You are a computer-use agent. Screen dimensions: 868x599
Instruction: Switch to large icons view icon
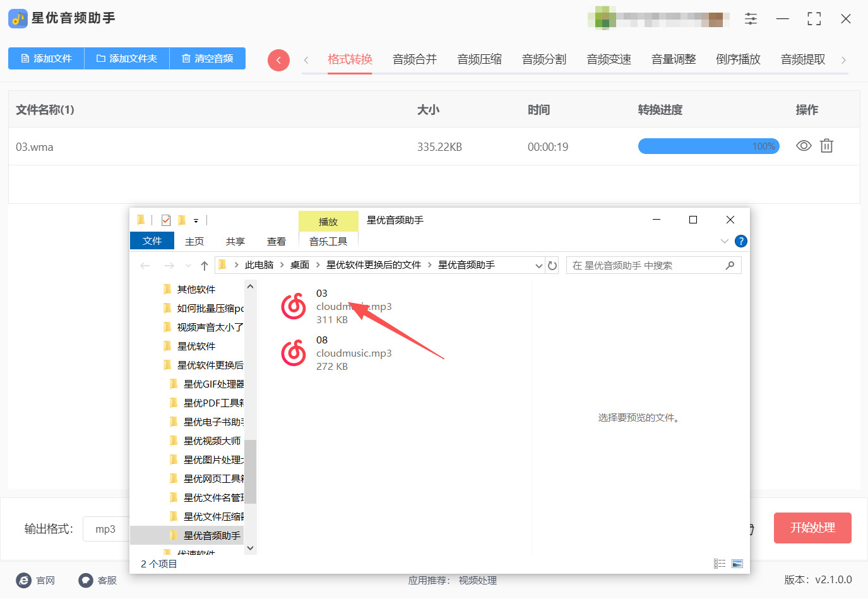(x=737, y=564)
